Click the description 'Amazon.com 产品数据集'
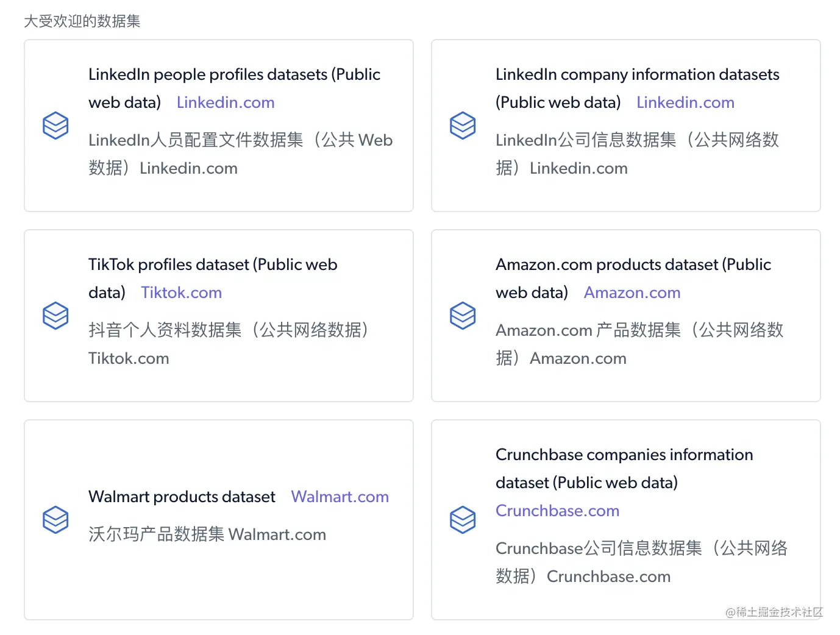The width and height of the screenshot is (840, 635). pyautogui.click(x=588, y=330)
